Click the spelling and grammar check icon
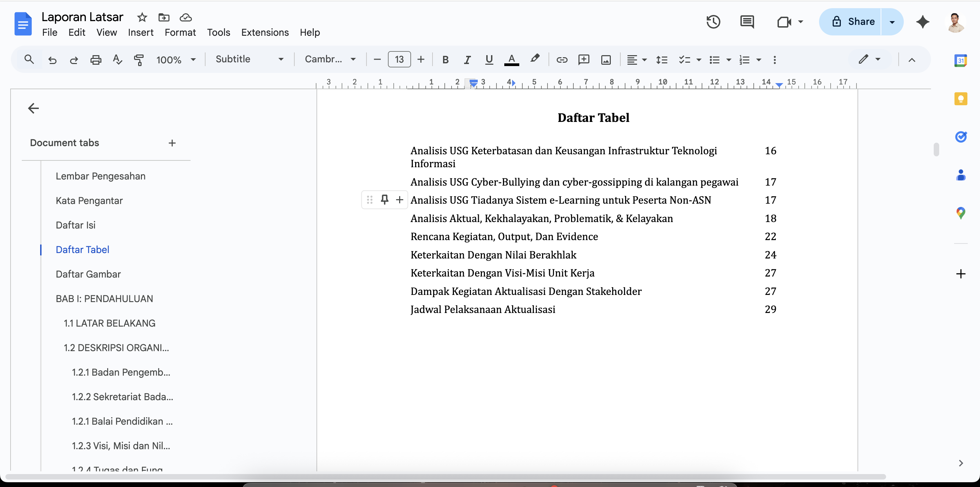This screenshot has height=487, width=980. pyautogui.click(x=117, y=60)
